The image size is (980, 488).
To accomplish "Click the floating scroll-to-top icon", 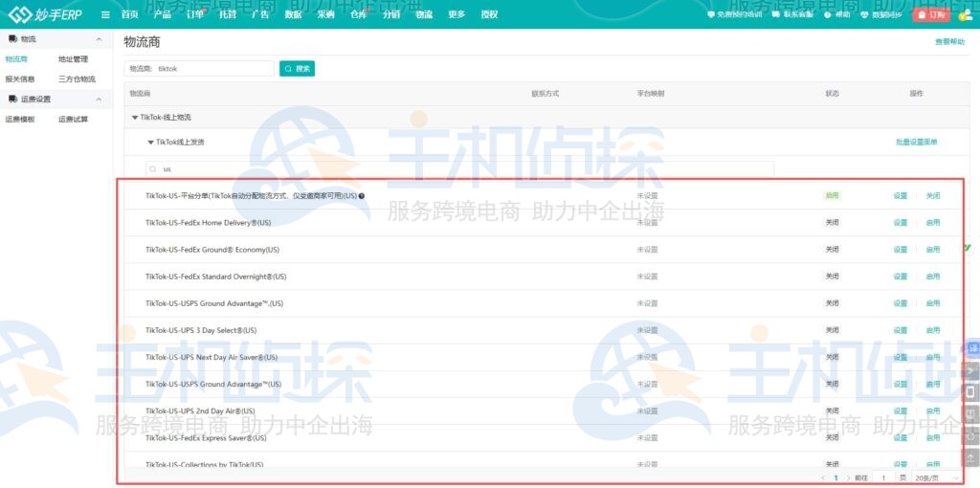I will [x=970, y=458].
